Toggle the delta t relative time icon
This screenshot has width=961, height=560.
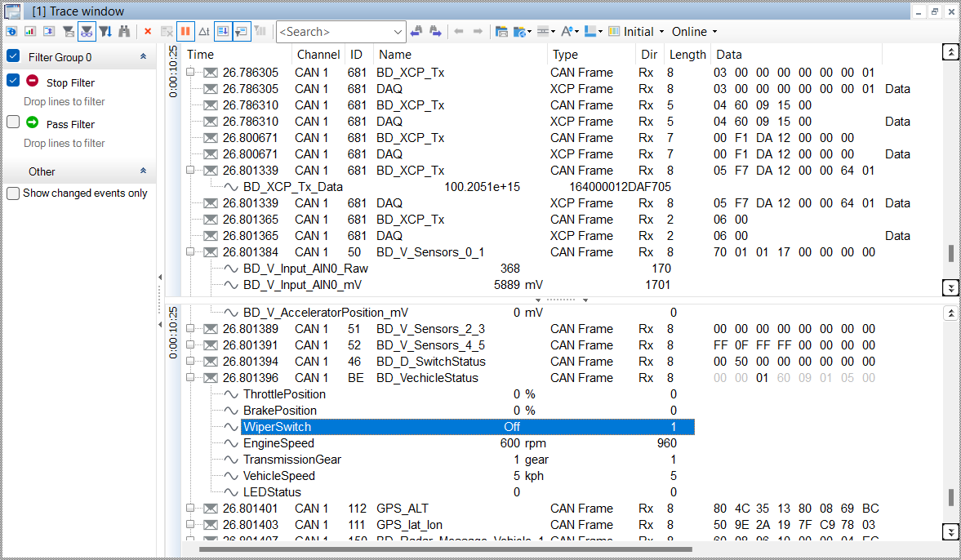tap(204, 31)
